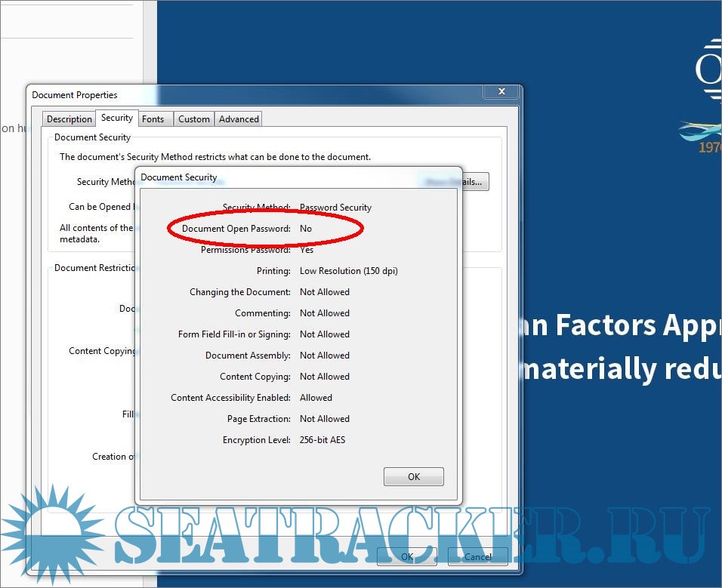Open the Advanced tab

(239, 119)
